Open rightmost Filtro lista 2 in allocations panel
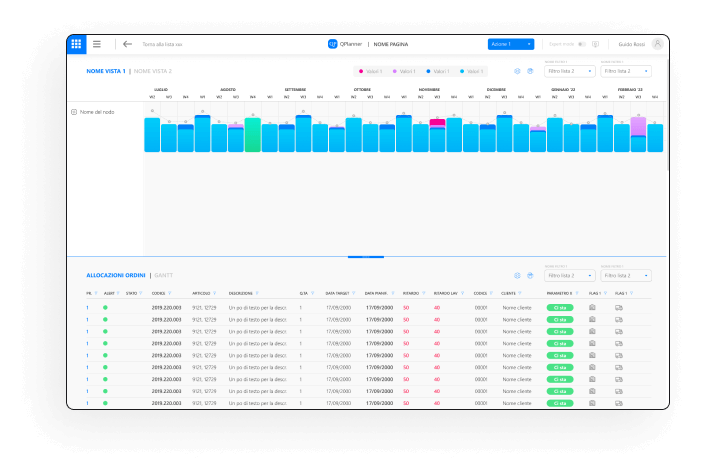Screen dimensions: 704x476 [626, 275]
